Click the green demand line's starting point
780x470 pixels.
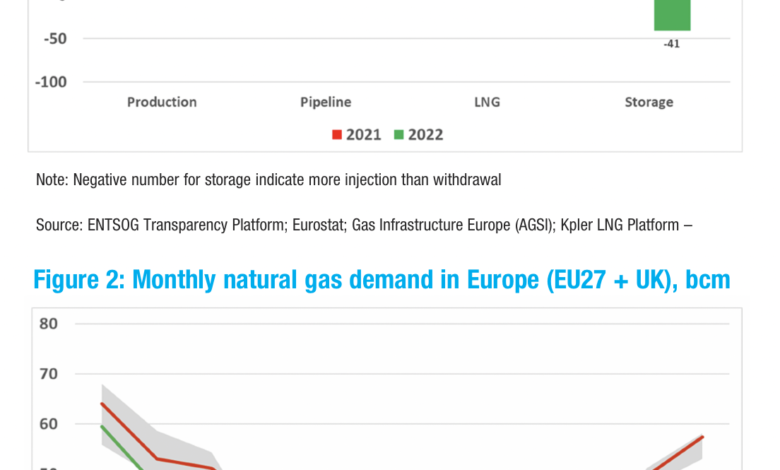click(x=102, y=426)
